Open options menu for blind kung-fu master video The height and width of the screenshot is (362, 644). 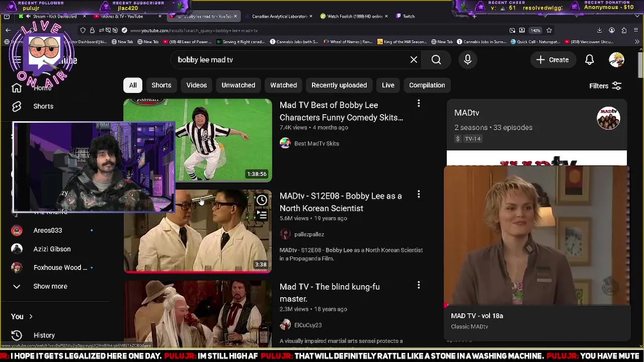pos(419,285)
